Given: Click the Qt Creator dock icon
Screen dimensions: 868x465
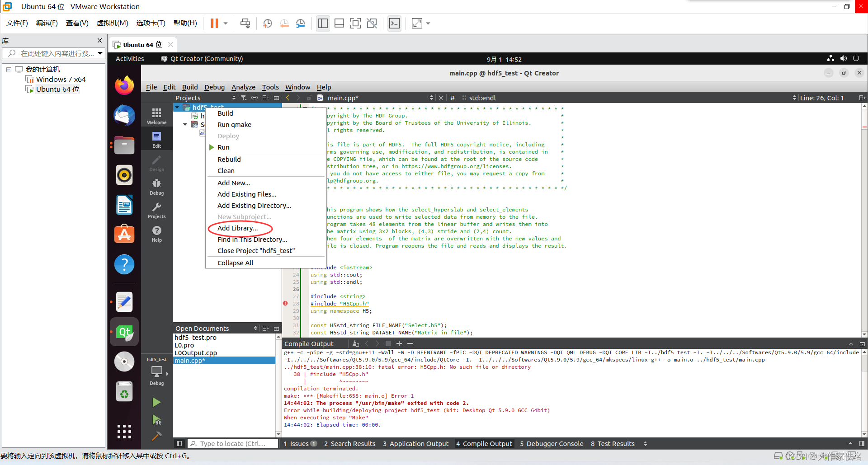Looking at the screenshot, I should pyautogui.click(x=124, y=332).
